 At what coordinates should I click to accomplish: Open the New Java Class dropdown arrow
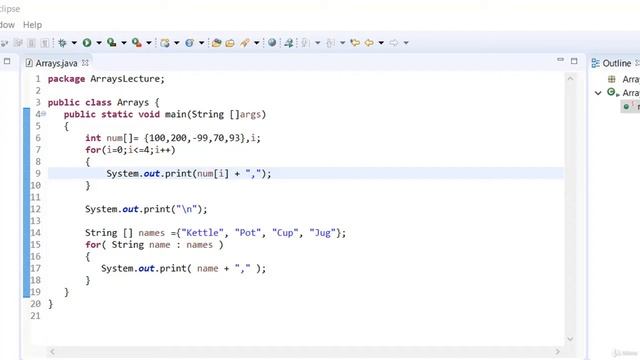(x=201, y=42)
